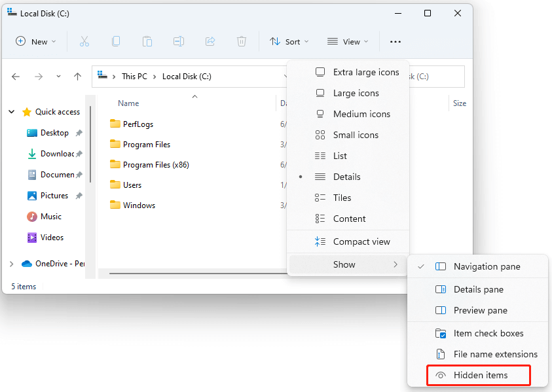Click the Rename icon in toolbar
Viewport: 552px width, 392px height.
179,41
